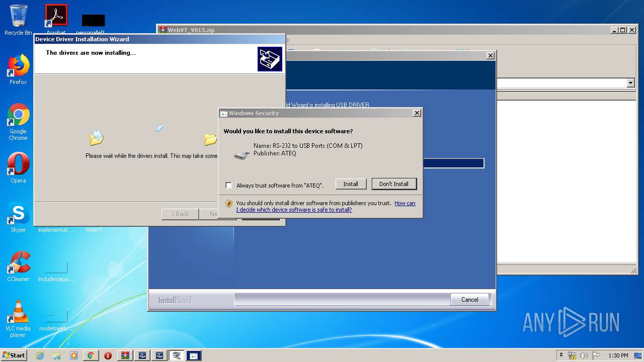Click Cancel in the InstallShield window
The height and width of the screenshot is (362, 644).
point(470,300)
